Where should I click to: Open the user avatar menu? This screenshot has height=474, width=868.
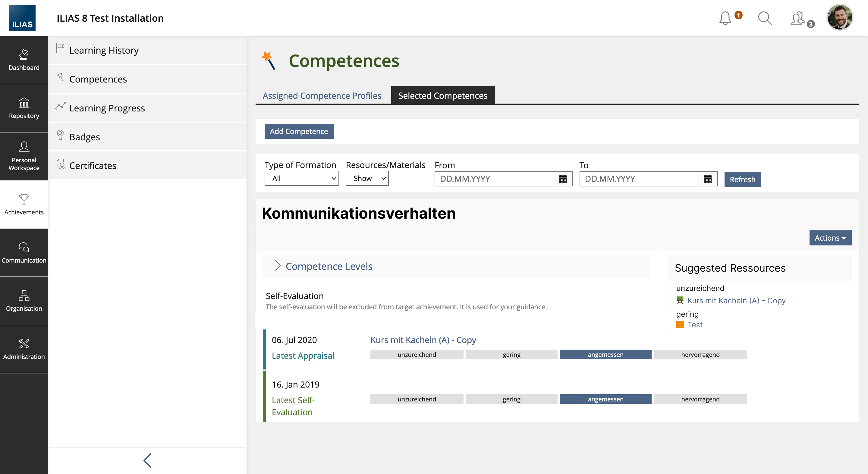pos(839,17)
